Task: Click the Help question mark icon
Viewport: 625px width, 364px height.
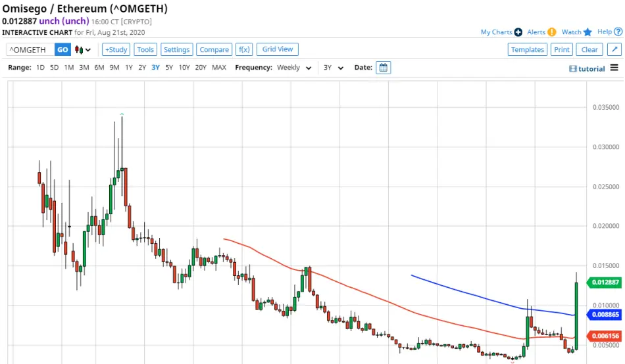Action: [618, 32]
